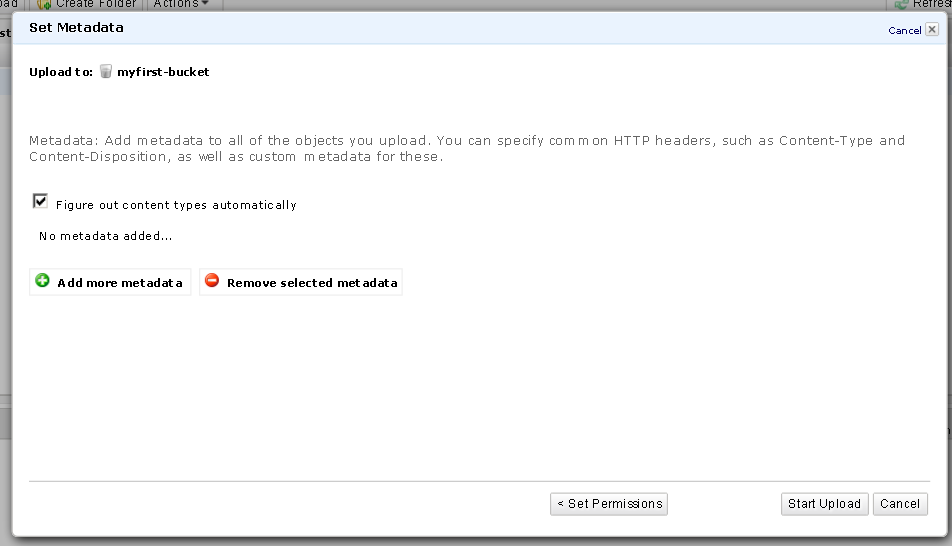The width and height of the screenshot is (952, 546).
Task: Click the green plus icon for adding metadata
Action: pyautogui.click(x=42, y=281)
